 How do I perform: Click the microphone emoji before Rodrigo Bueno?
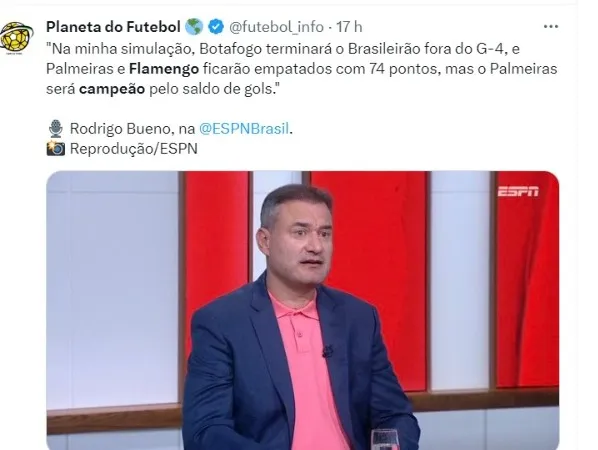56,129
